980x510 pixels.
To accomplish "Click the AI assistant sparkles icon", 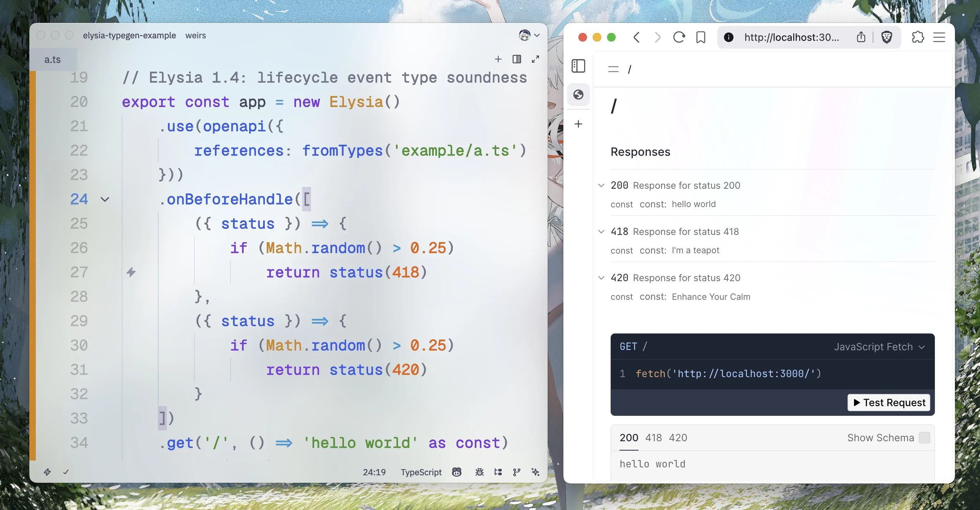I will [x=535, y=472].
